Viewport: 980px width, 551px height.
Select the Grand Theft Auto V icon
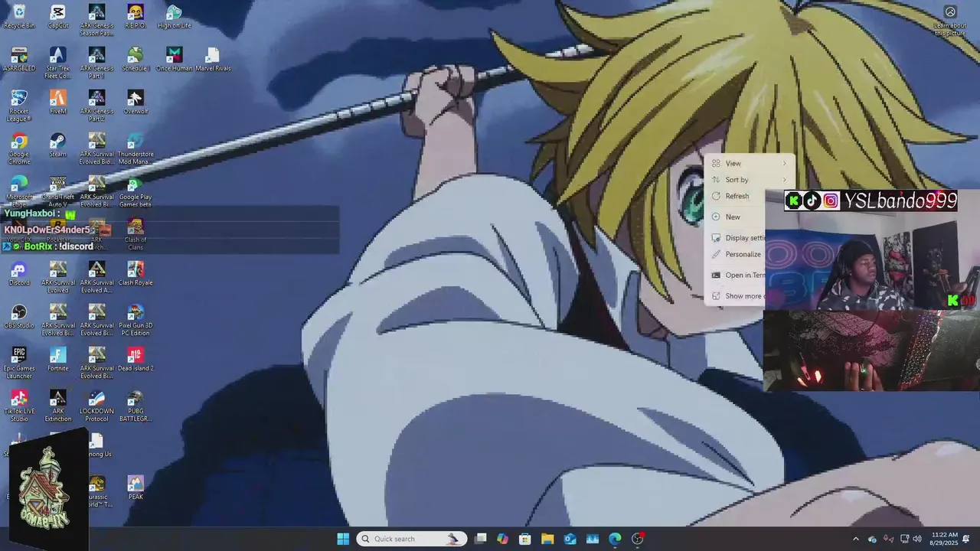point(58,191)
